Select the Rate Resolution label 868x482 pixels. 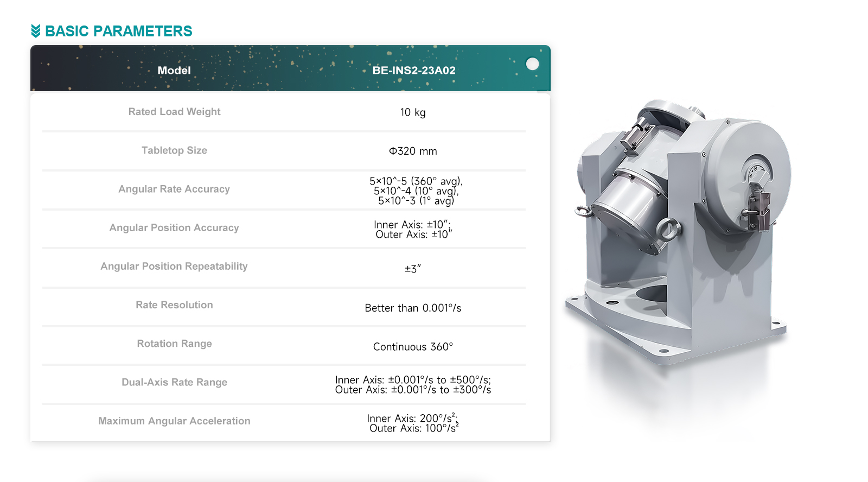pos(174,305)
